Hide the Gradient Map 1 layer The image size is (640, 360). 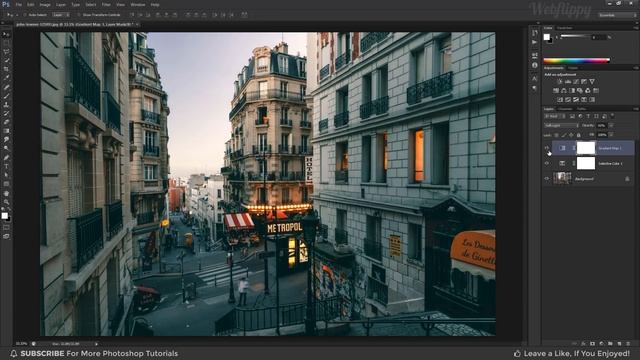coord(547,148)
